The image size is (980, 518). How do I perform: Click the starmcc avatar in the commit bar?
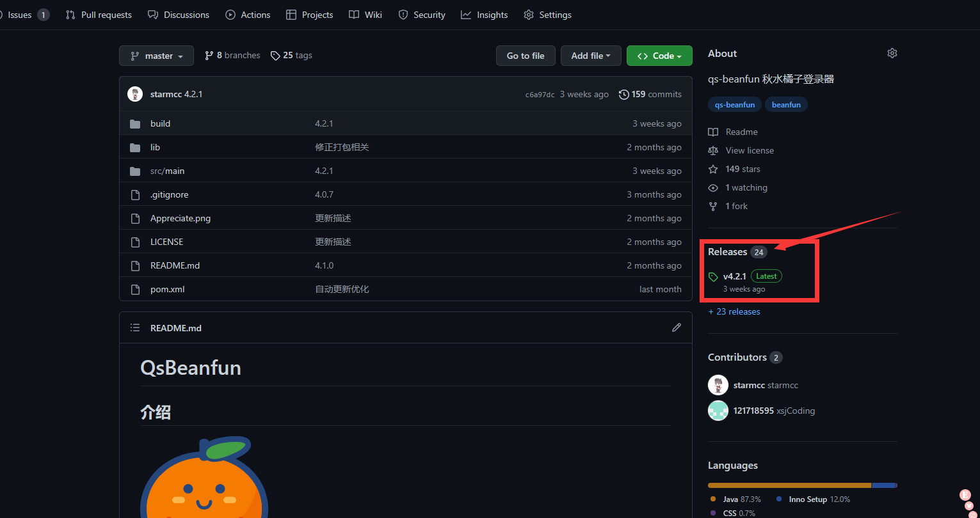click(135, 94)
